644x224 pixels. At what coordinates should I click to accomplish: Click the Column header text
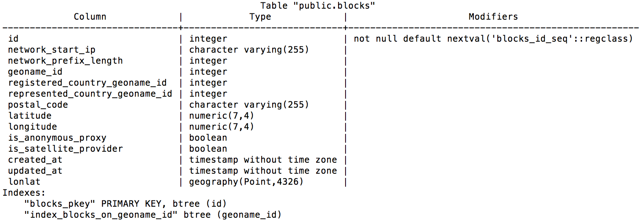coord(90,17)
